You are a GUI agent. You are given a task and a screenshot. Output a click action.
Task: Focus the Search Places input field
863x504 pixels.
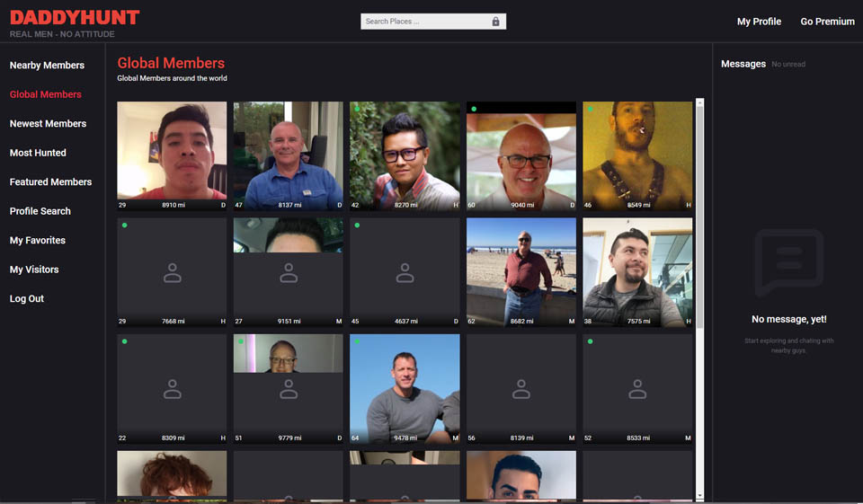(x=423, y=22)
